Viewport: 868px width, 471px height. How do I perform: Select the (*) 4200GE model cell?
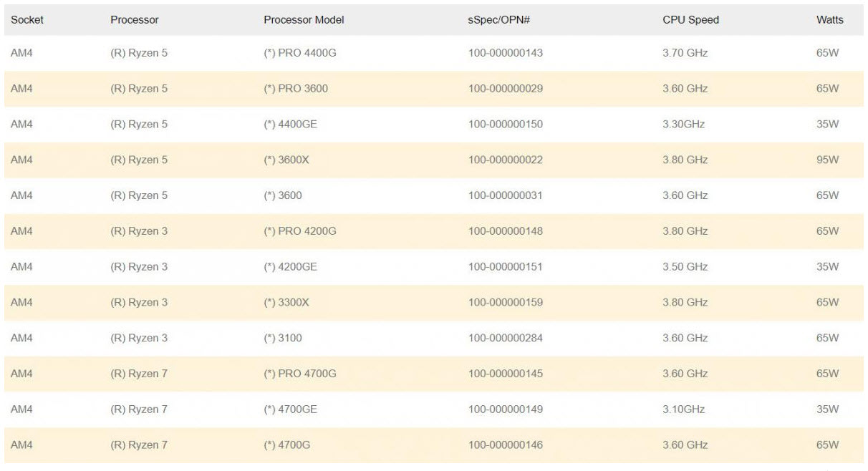click(x=290, y=267)
